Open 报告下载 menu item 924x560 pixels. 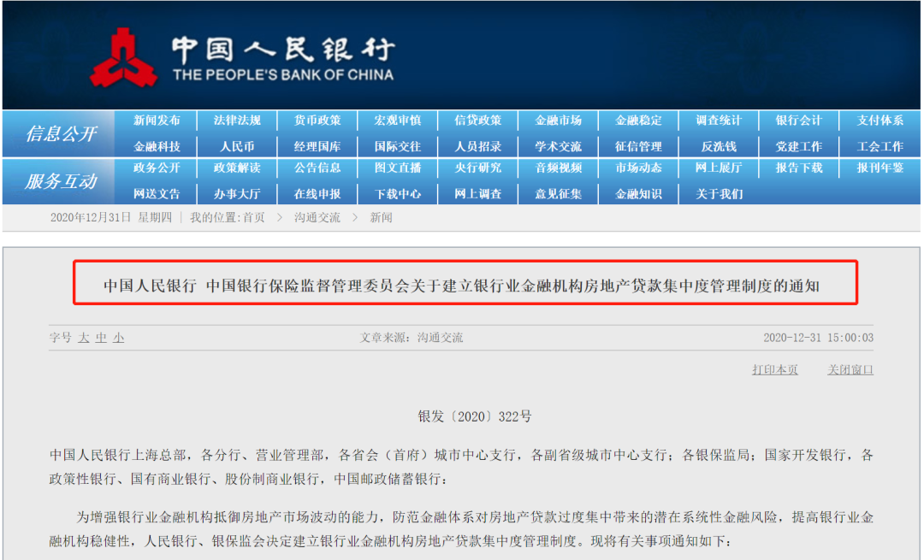coord(799,168)
